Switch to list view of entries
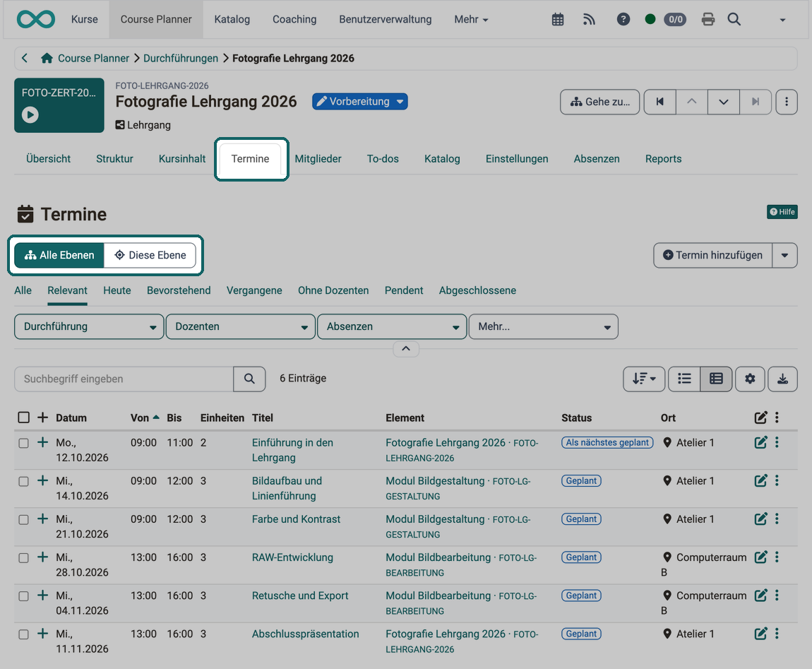The width and height of the screenshot is (812, 669). [684, 379]
